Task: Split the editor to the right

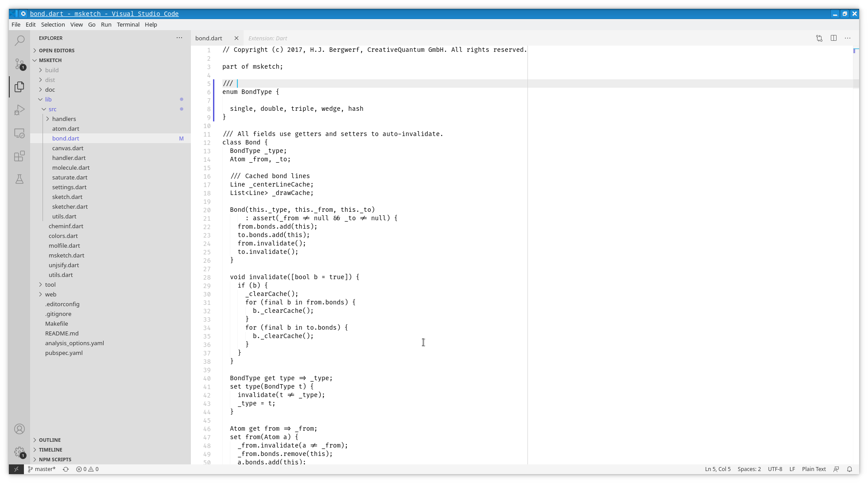Action: [x=834, y=38]
